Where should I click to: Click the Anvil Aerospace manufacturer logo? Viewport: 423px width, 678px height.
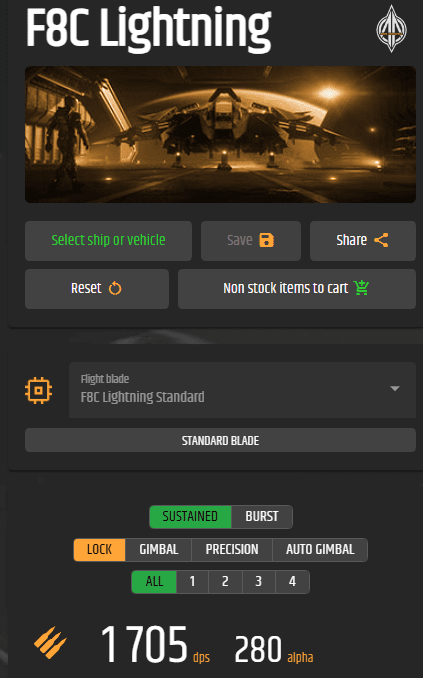click(391, 29)
